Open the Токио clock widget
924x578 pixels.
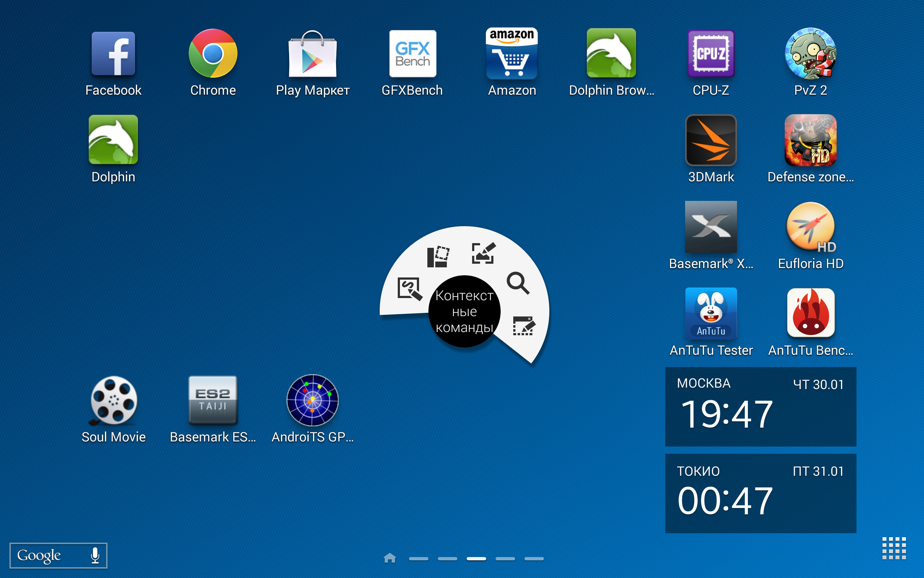tap(760, 493)
